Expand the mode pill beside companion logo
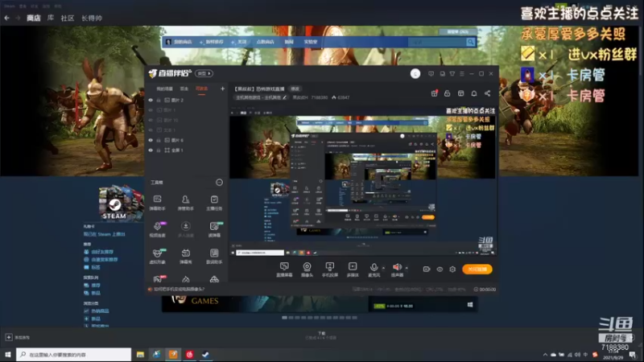The width and height of the screenshot is (644, 362). (x=204, y=73)
